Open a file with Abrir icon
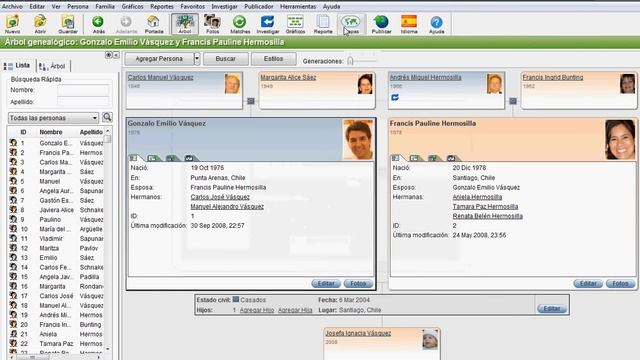Screen dimensions: 640x360 40,24
